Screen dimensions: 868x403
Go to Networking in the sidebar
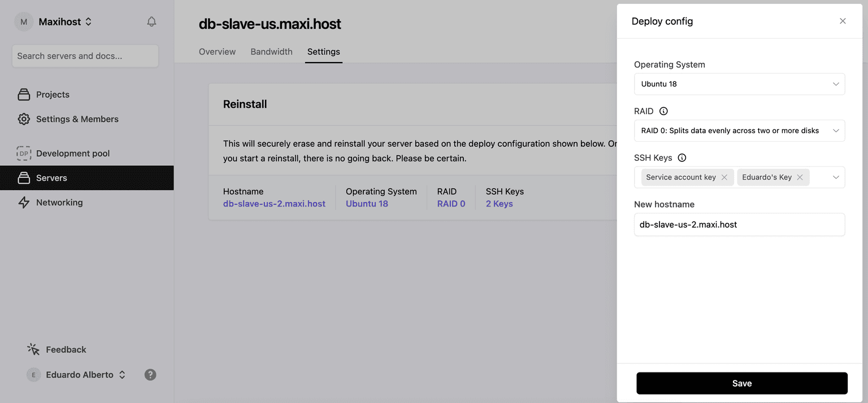click(x=59, y=202)
